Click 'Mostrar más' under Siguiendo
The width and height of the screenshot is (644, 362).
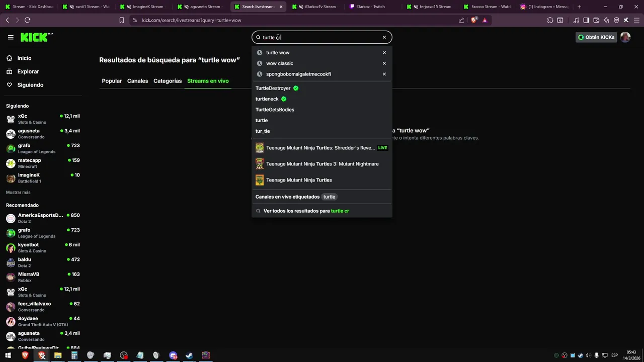pos(18,193)
